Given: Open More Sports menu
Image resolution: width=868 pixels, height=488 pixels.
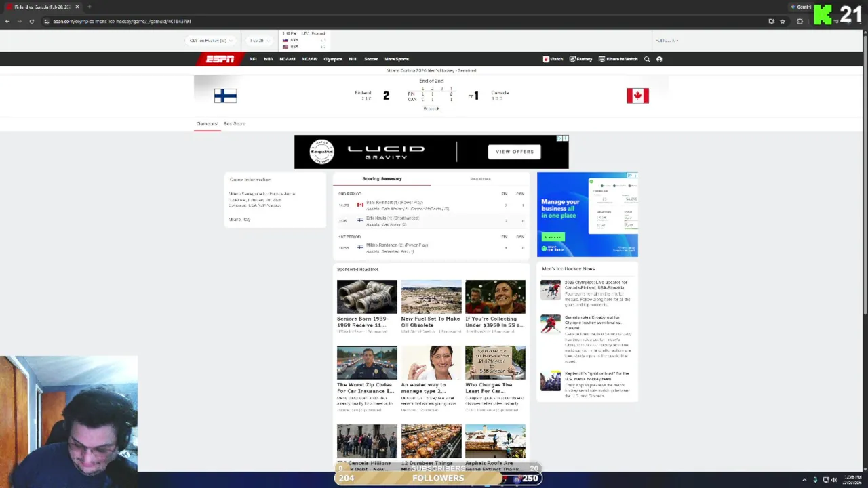Looking at the screenshot, I should (397, 59).
